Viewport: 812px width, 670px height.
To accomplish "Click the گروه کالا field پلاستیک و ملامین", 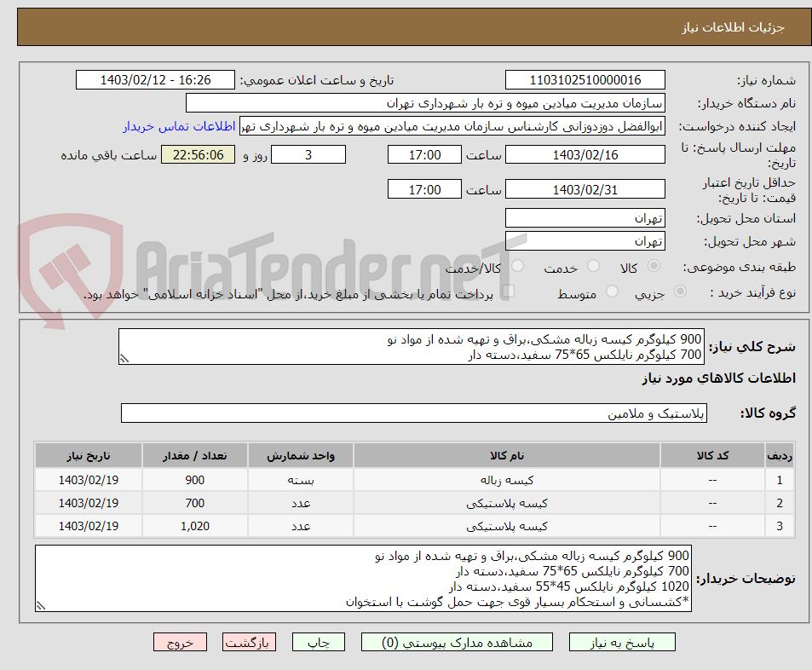I will [x=414, y=413].
